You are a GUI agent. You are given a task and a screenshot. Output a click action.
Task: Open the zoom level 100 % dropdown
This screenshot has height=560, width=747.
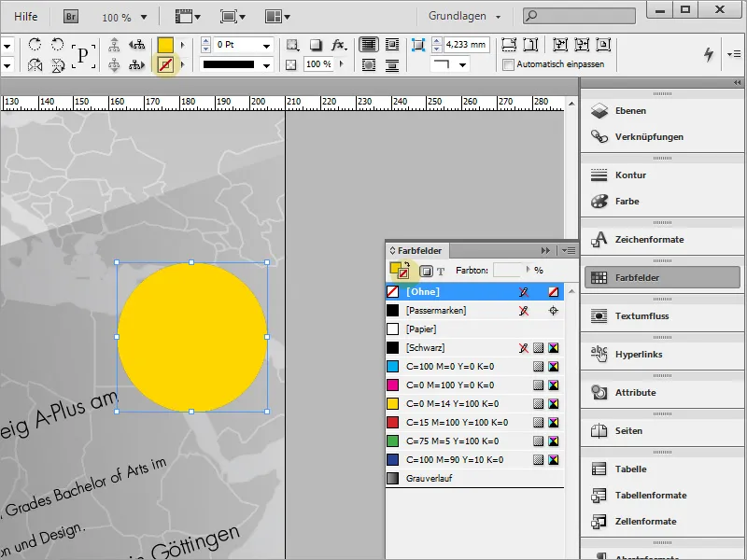click(144, 17)
